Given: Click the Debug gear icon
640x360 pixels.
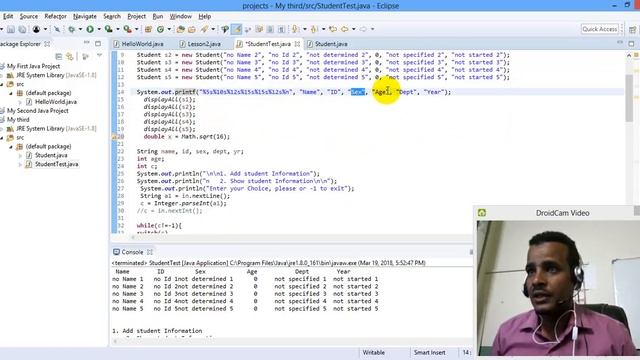Looking at the screenshot, I should pos(71,29).
